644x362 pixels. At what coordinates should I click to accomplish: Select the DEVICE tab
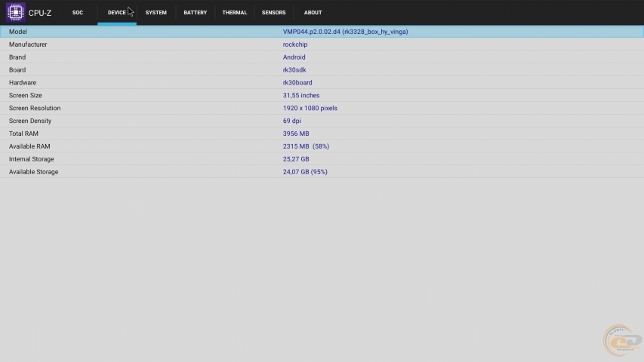pos(116,13)
